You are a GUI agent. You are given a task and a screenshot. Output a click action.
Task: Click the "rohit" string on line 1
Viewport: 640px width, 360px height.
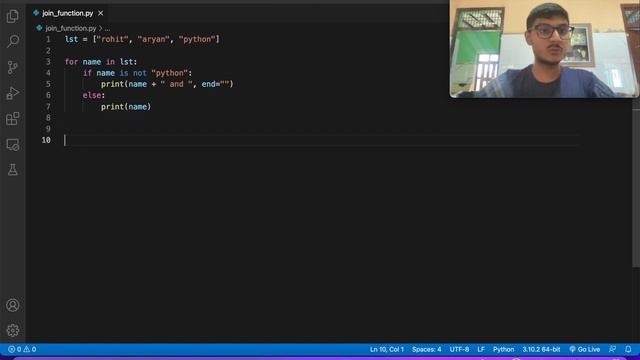point(112,40)
